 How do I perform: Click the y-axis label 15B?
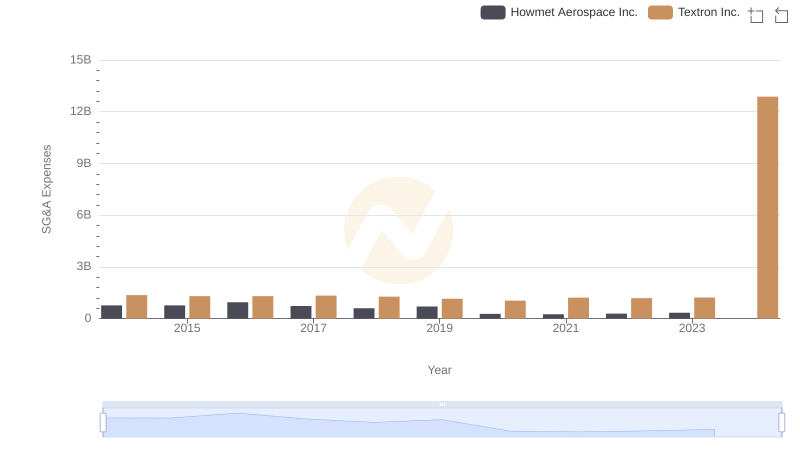pos(81,60)
